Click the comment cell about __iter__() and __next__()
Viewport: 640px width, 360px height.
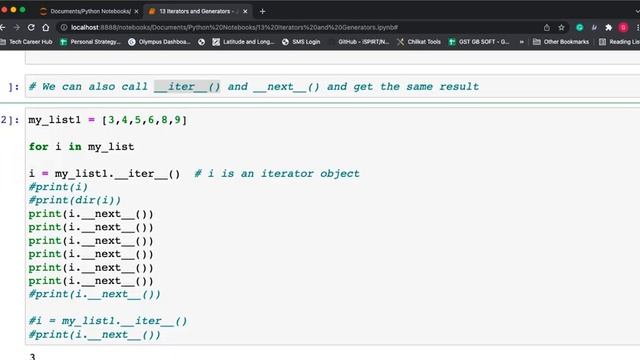coord(333,87)
